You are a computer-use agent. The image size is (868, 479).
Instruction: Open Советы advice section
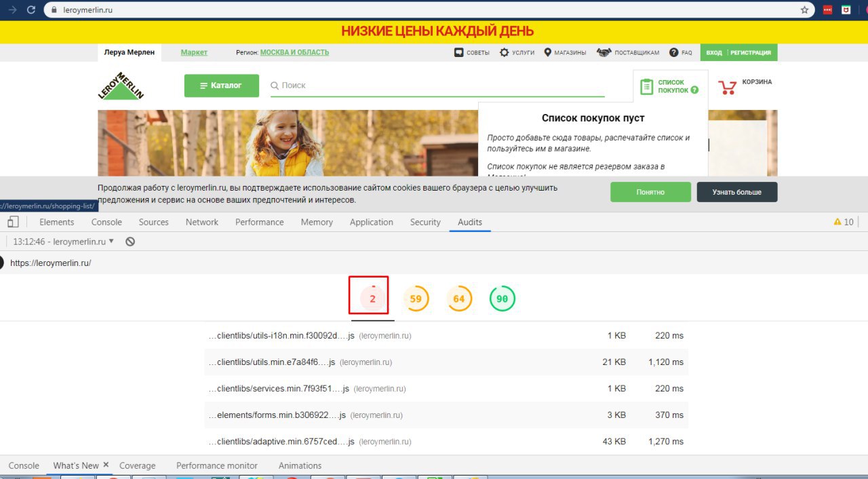(471, 52)
